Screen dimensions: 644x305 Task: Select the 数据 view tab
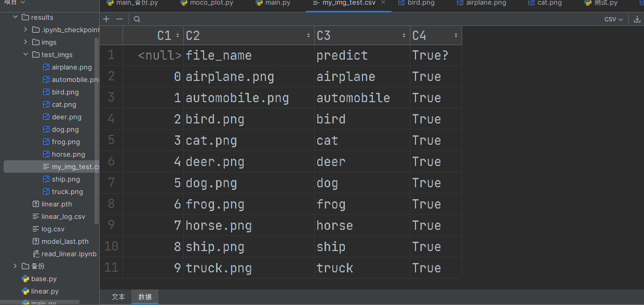click(145, 297)
